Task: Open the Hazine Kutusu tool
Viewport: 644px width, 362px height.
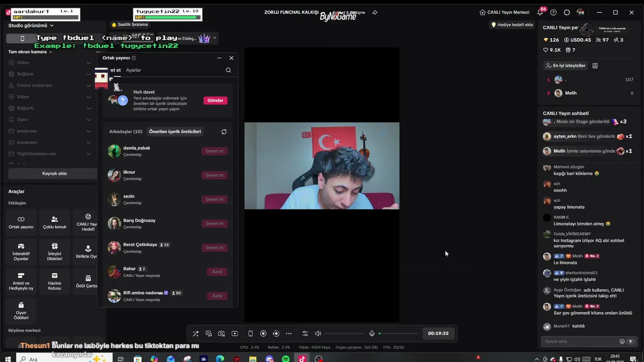Action: pos(55,282)
